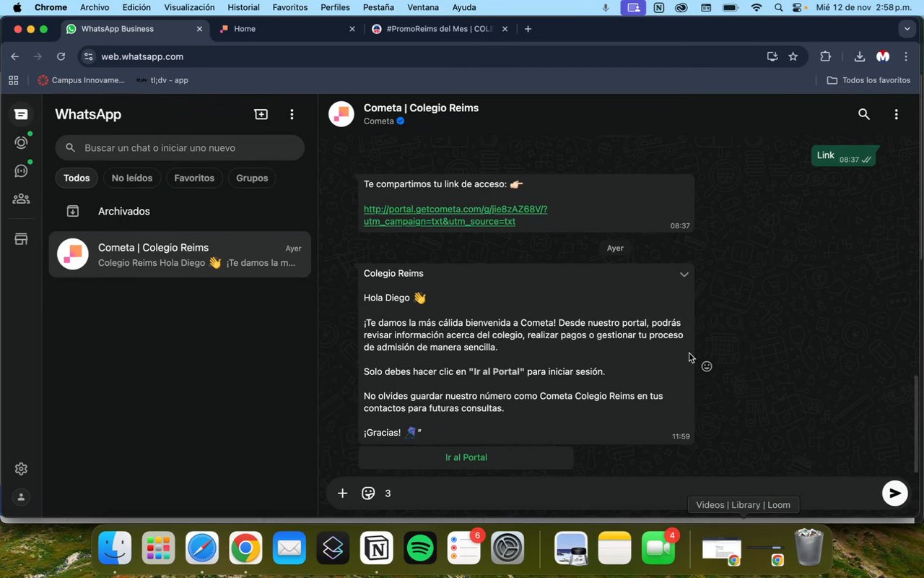Open FaceTime from the Dock
Image resolution: width=924 pixels, height=578 pixels.
658,549
